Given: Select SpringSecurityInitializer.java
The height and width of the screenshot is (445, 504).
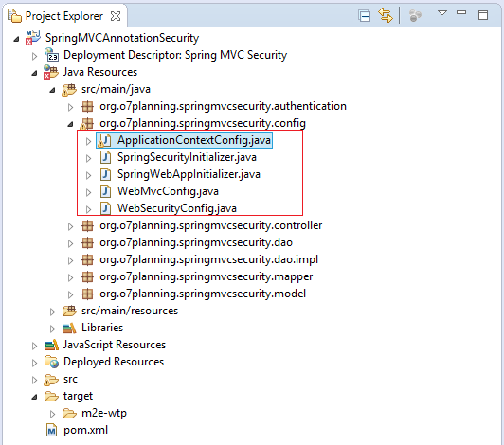Looking at the screenshot, I should [x=187, y=157].
